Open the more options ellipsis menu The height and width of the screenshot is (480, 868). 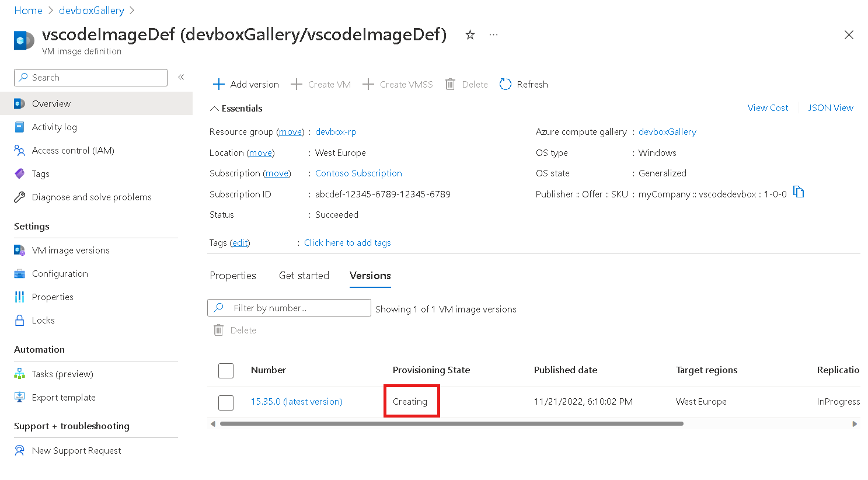click(x=494, y=35)
